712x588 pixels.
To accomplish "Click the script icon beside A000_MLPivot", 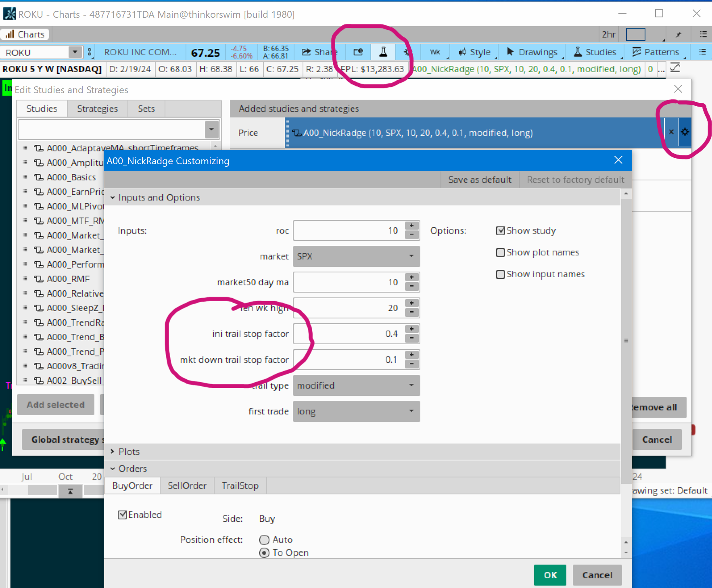I will 39,206.
